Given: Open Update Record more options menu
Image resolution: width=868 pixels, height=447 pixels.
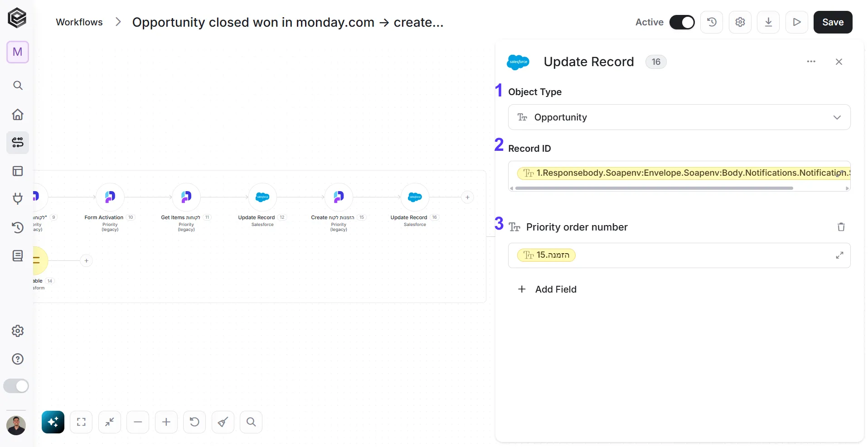Looking at the screenshot, I should [x=811, y=62].
